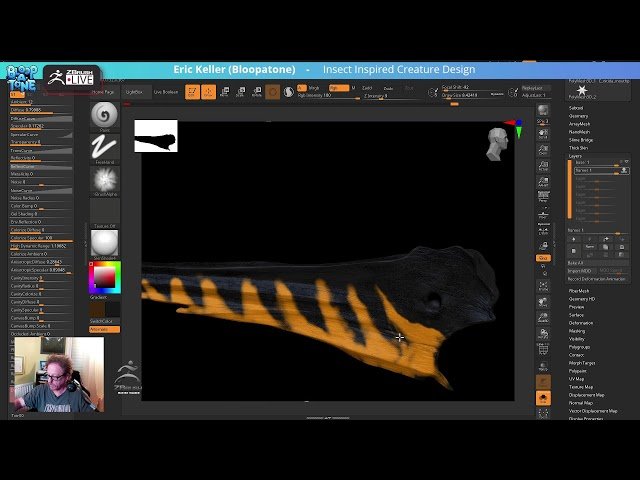Open the Home Page tab
Viewport: 640px width, 480px height.
coord(103,92)
